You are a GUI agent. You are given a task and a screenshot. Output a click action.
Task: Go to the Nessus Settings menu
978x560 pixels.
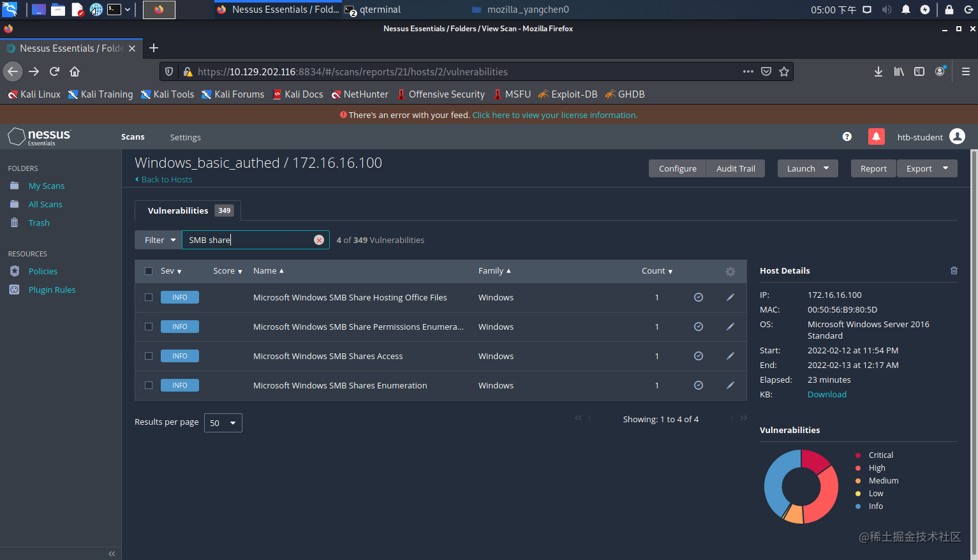click(185, 137)
